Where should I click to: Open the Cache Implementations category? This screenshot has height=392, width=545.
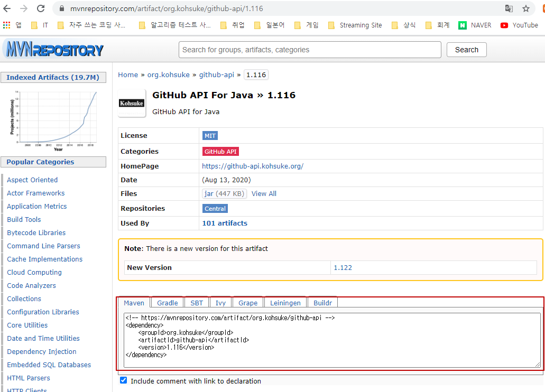pyautogui.click(x=45, y=259)
